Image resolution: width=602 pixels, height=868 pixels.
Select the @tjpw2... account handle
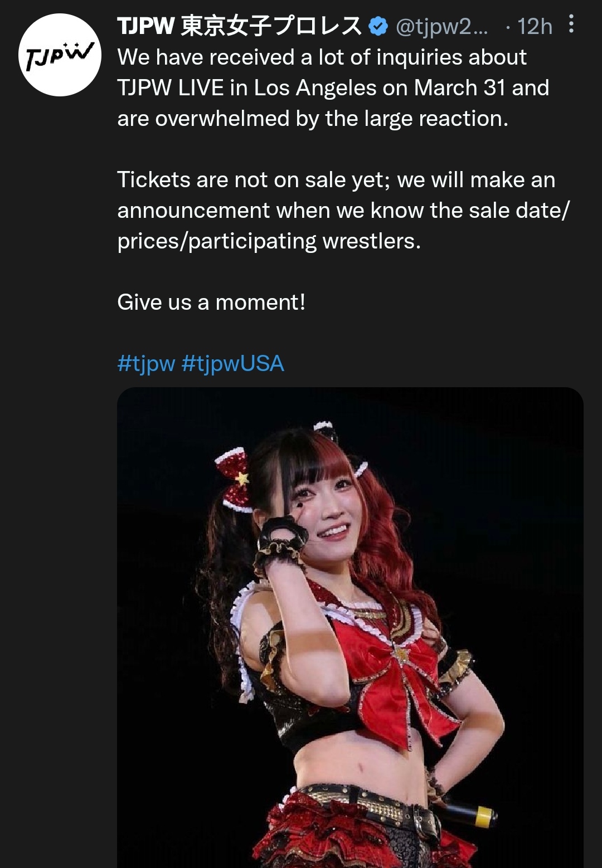441,26
